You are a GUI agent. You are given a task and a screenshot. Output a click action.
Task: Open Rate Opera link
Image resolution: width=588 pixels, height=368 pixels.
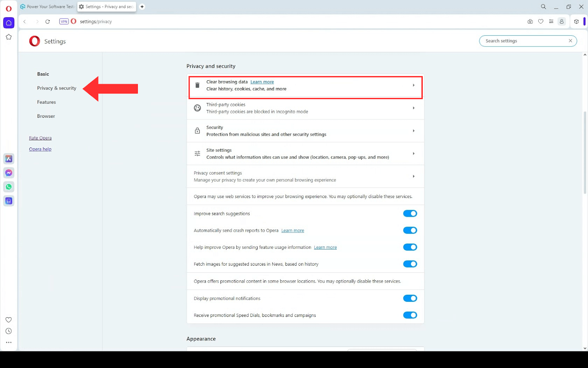pyautogui.click(x=40, y=138)
